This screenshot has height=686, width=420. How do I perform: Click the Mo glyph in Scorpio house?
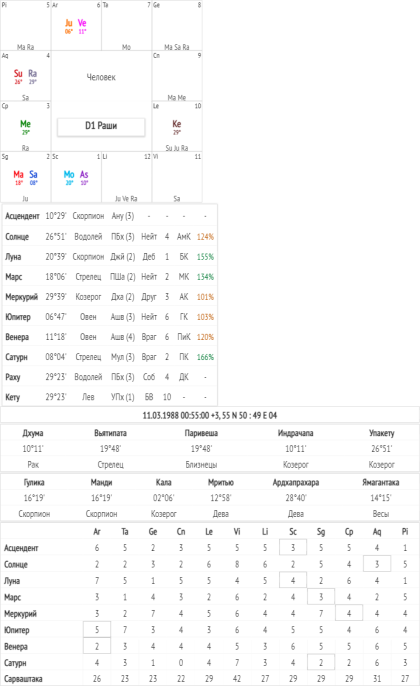(69, 177)
